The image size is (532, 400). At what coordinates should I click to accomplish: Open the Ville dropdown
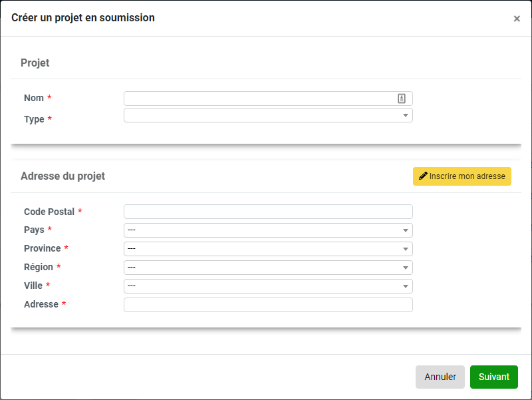coord(268,286)
